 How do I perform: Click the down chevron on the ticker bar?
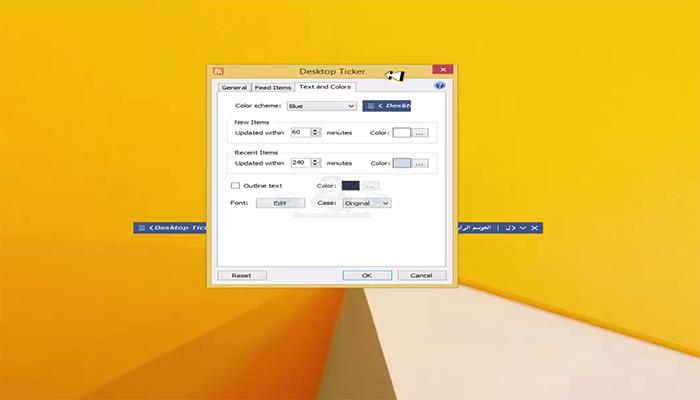(x=523, y=228)
